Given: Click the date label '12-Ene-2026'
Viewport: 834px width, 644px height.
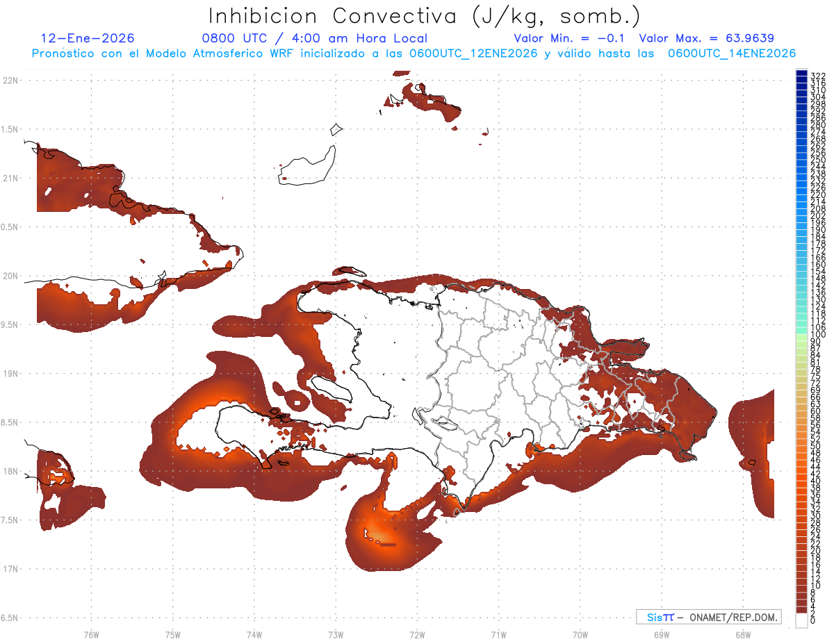Looking at the screenshot, I should pyautogui.click(x=88, y=38).
